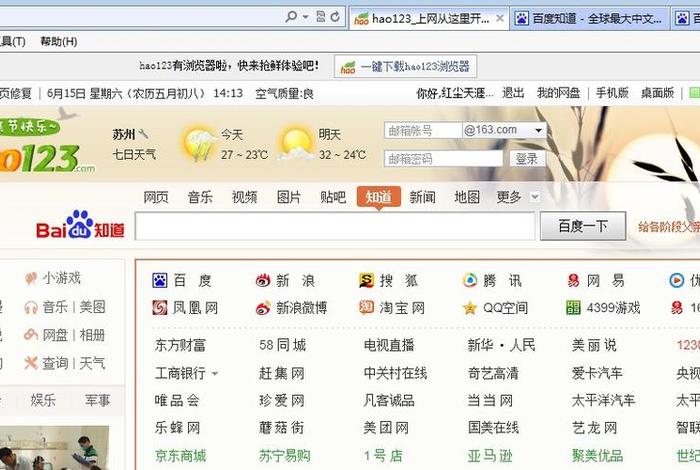This screenshot has height=470, width=700.
Task: Click the Tencent icon beside 腾讯
Action: [470, 280]
